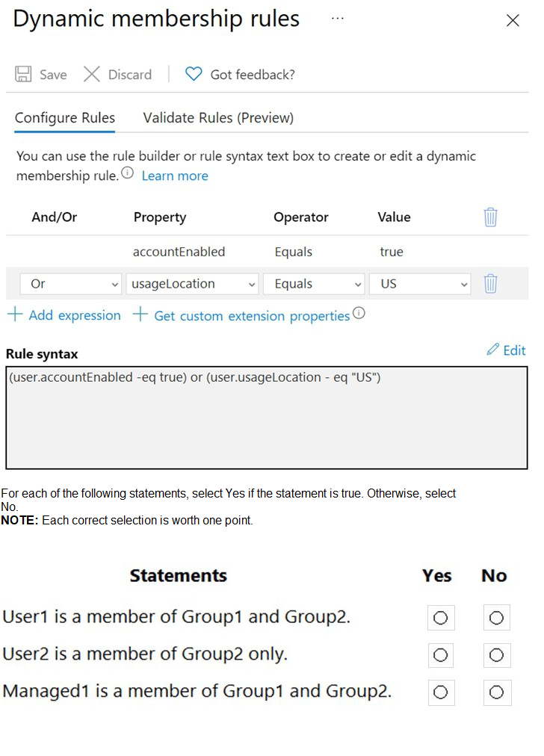Open the Learn more link

point(175,176)
